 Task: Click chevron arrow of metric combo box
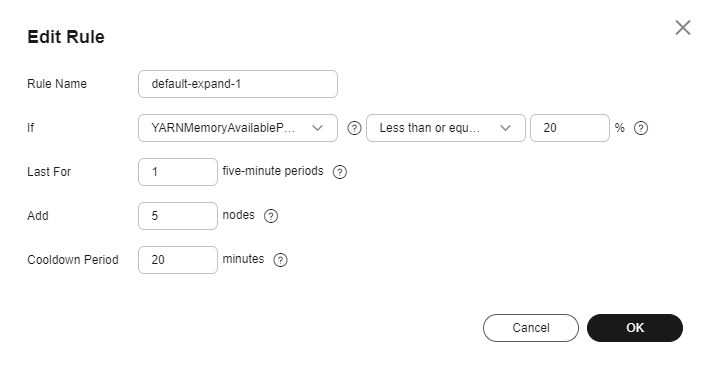[x=317, y=128]
